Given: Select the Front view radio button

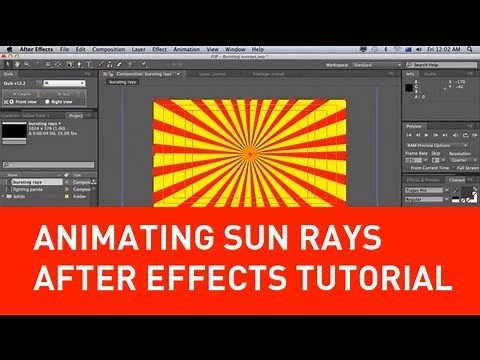Looking at the screenshot, I should tap(11, 102).
